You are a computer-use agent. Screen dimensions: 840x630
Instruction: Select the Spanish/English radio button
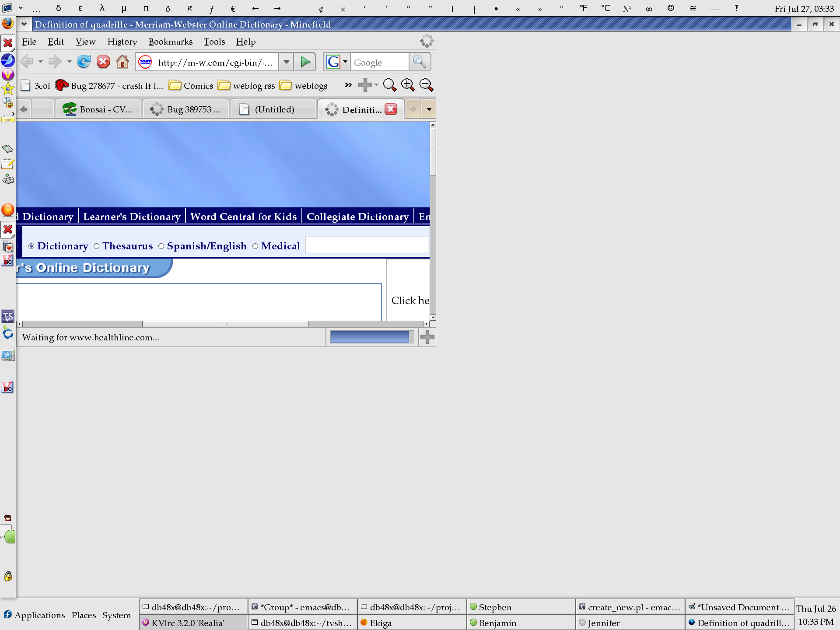click(x=161, y=246)
